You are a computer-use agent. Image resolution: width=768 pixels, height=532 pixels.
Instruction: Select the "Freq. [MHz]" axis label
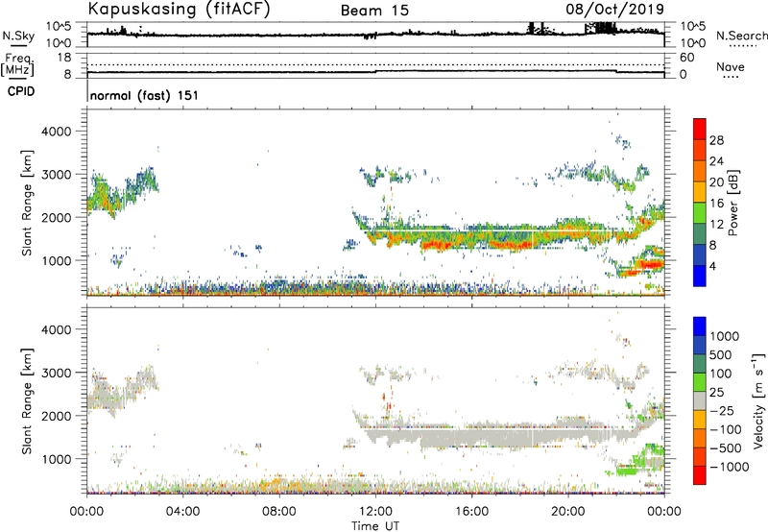point(17,64)
